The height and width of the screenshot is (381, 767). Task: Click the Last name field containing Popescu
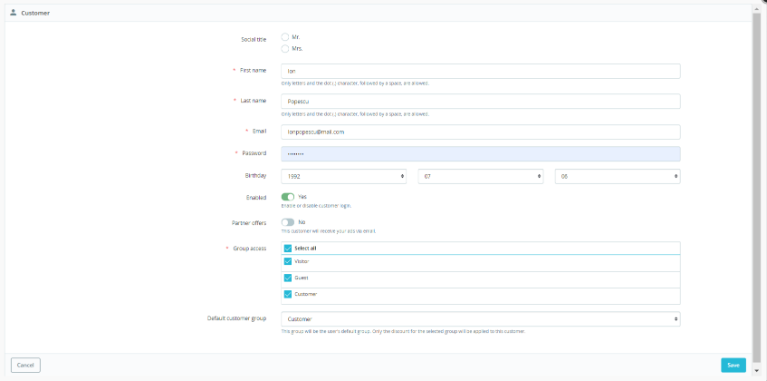[480, 101]
